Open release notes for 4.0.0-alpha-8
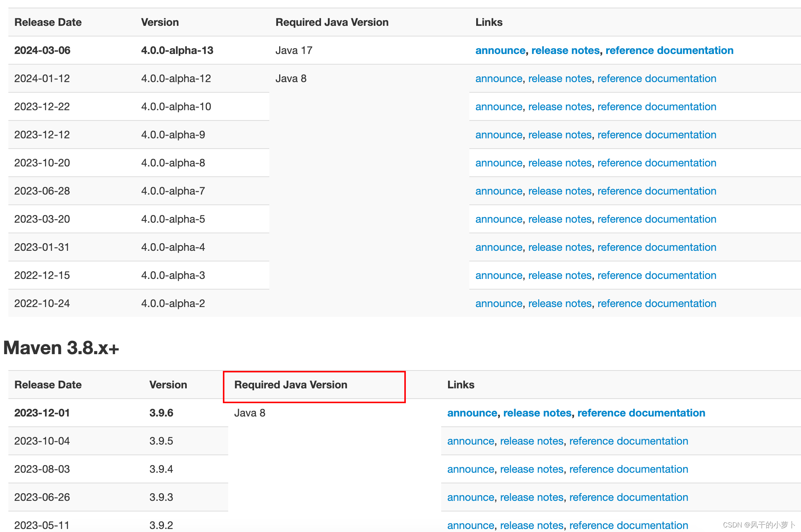 point(560,163)
